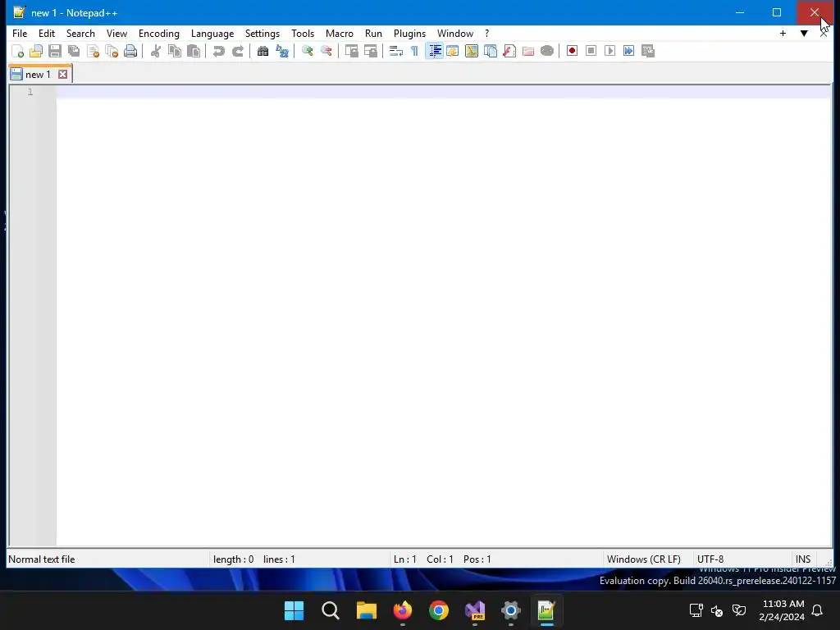Expand the tab list dropdown arrow

[804, 33]
